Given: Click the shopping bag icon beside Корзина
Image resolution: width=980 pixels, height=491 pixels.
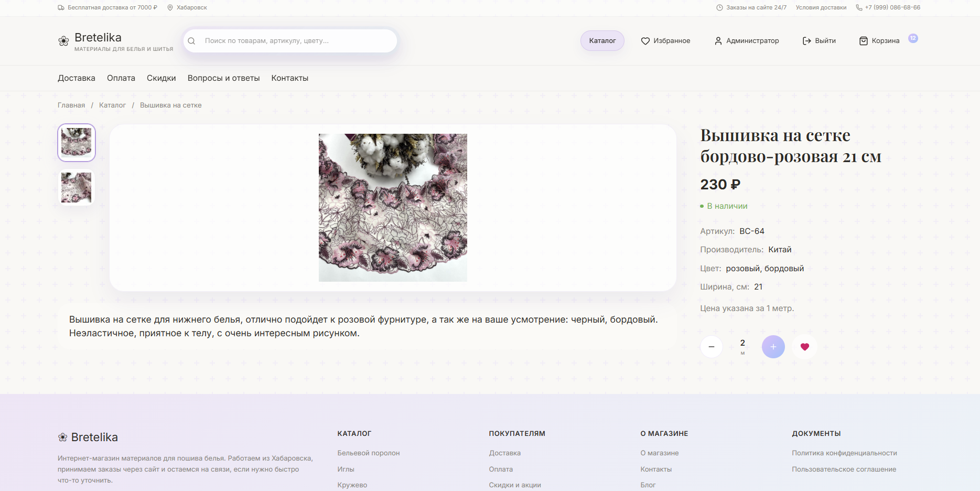Looking at the screenshot, I should pyautogui.click(x=864, y=41).
